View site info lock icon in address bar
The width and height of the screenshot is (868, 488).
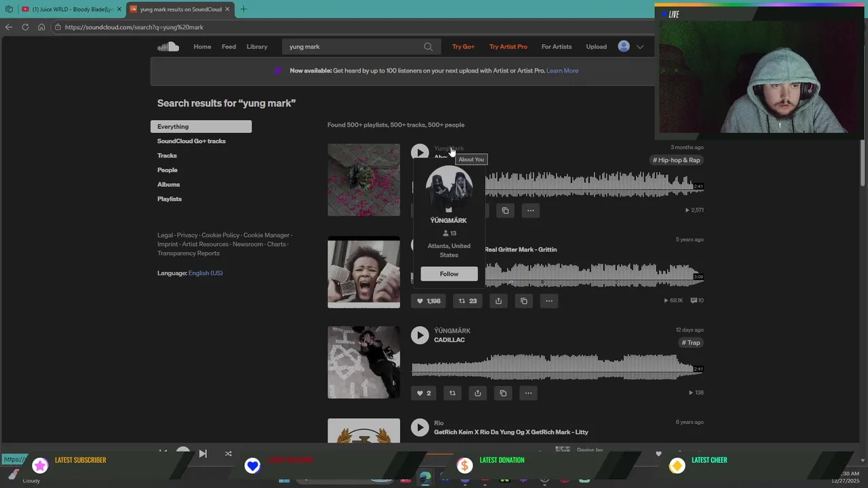click(58, 27)
